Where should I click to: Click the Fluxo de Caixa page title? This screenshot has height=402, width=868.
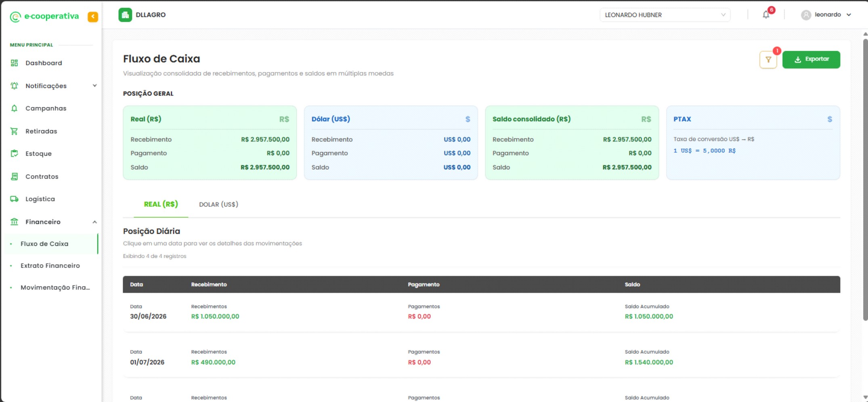click(161, 59)
